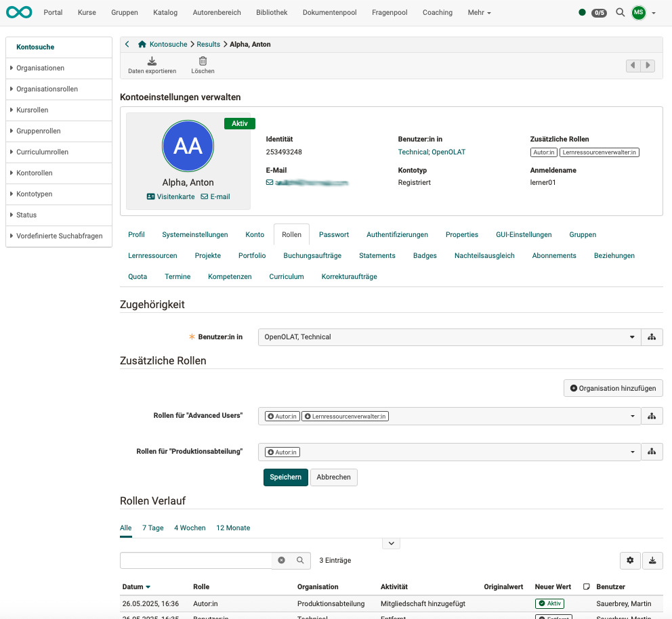The width and height of the screenshot is (672, 619).
Task: Select the 7 Tage history filter
Action: point(152,528)
